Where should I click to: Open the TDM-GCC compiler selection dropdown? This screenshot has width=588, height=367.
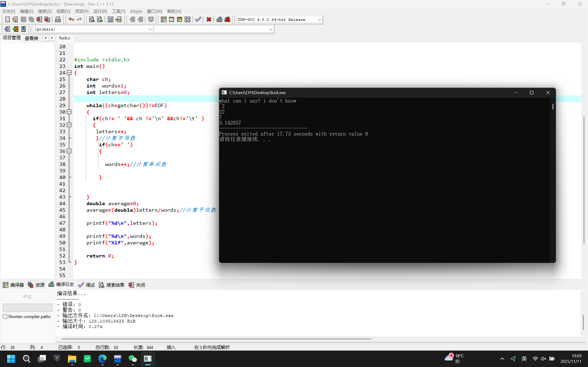(x=319, y=19)
